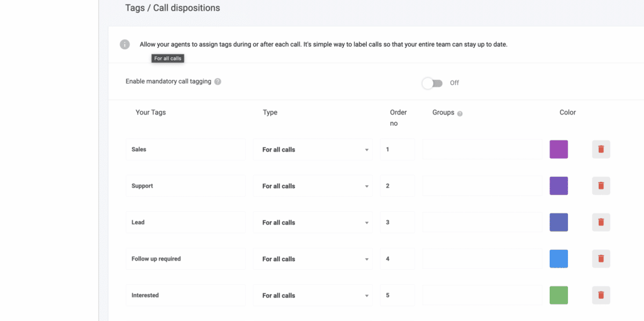Image resolution: width=644 pixels, height=321 pixels.
Task: Edit the Sales tag name field
Action: [186, 150]
